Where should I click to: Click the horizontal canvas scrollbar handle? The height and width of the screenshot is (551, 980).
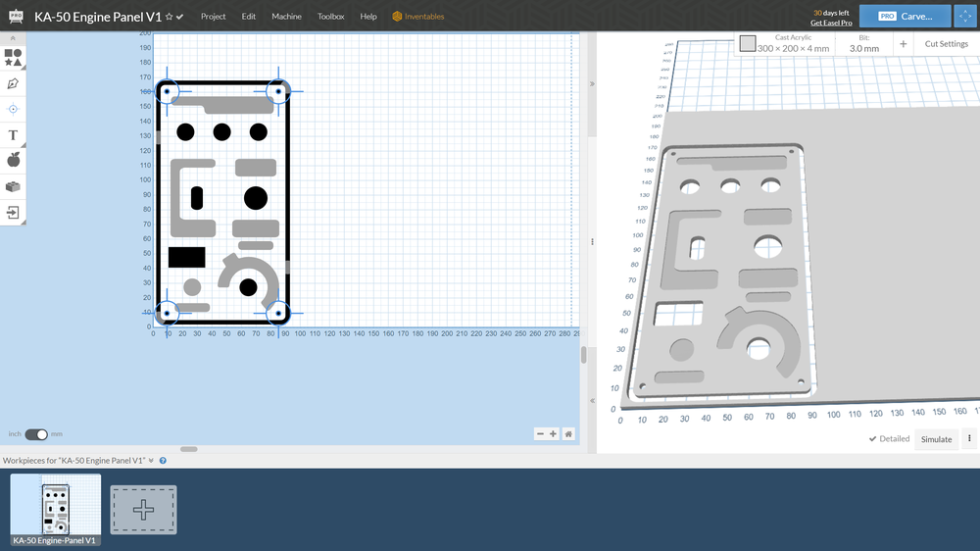coord(189,449)
